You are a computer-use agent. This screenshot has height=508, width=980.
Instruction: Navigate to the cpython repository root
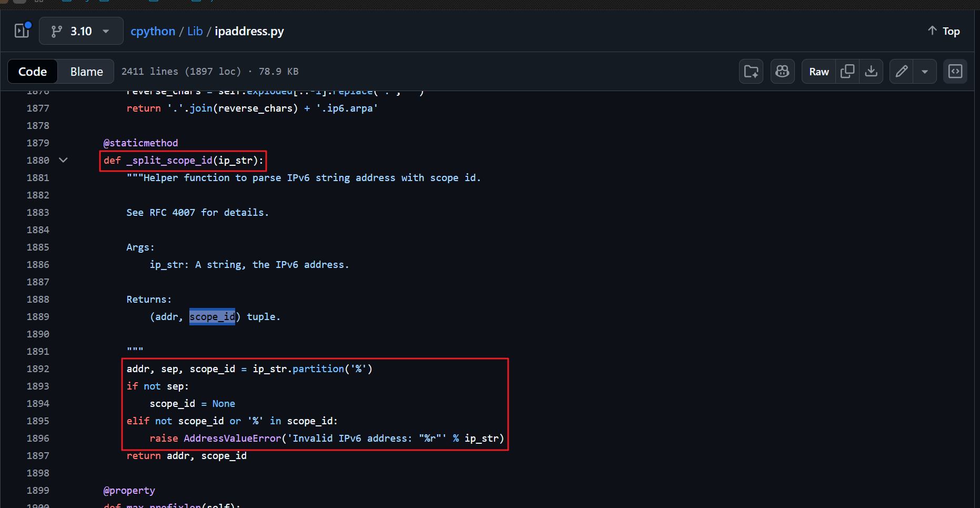pyautogui.click(x=153, y=31)
